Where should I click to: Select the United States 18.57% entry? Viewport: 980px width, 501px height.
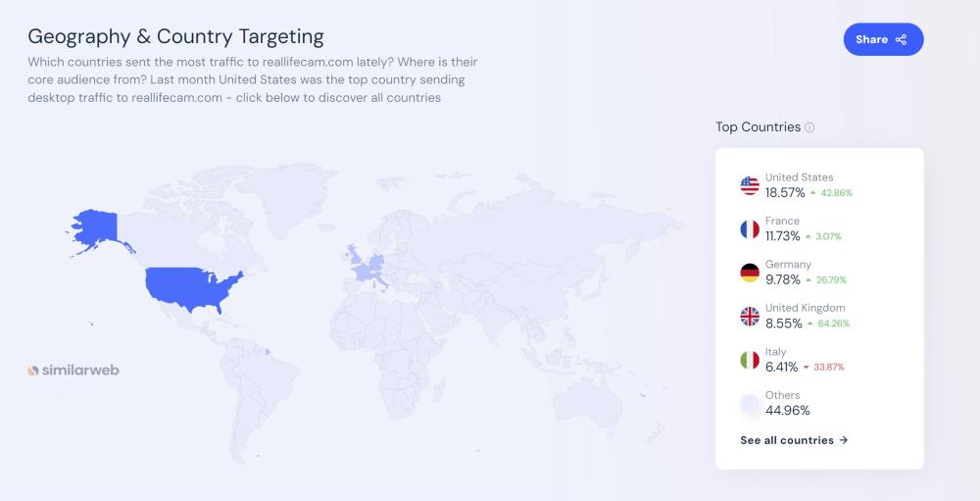coord(799,185)
